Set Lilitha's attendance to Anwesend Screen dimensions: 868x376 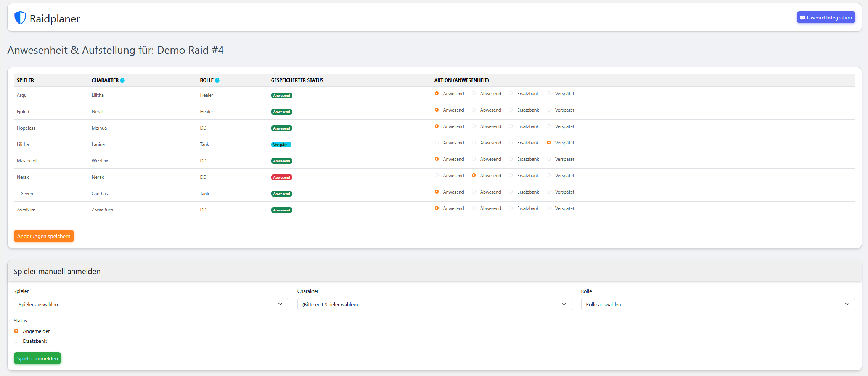pos(436,142)
